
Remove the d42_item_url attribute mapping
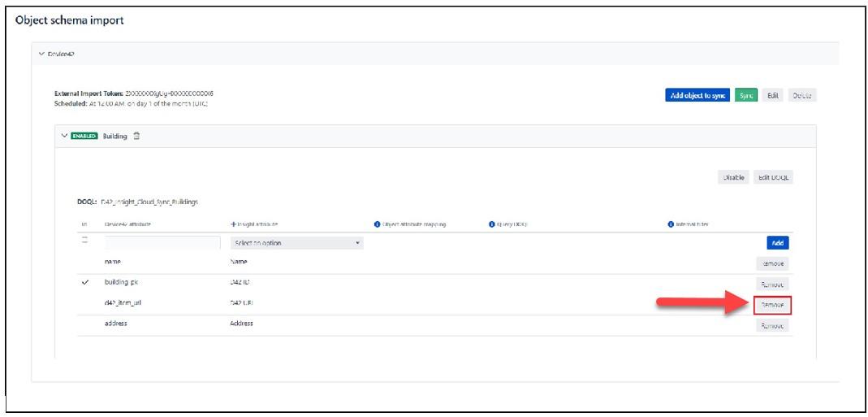click(772, 305)
